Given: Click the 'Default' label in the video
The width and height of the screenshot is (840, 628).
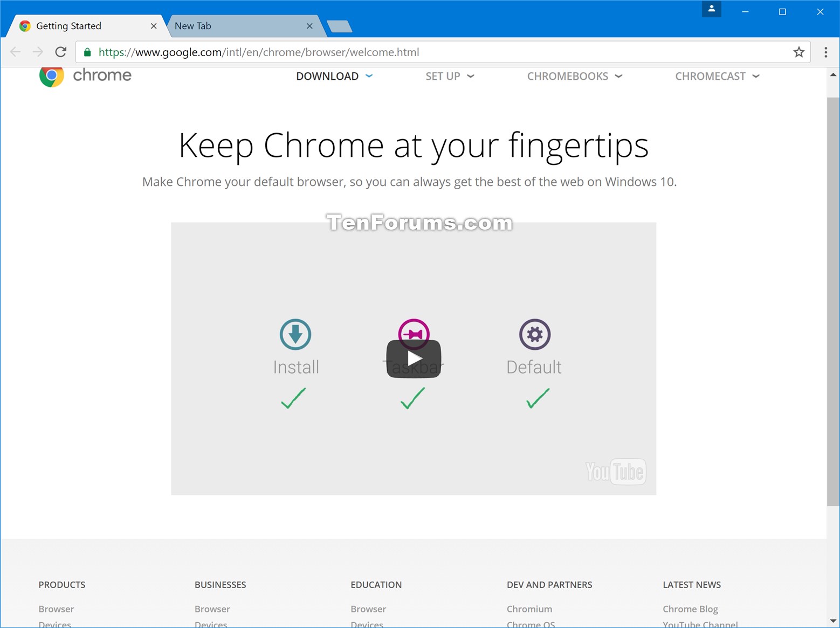Looking at the screenshot, I should click(x=534, y=367).
